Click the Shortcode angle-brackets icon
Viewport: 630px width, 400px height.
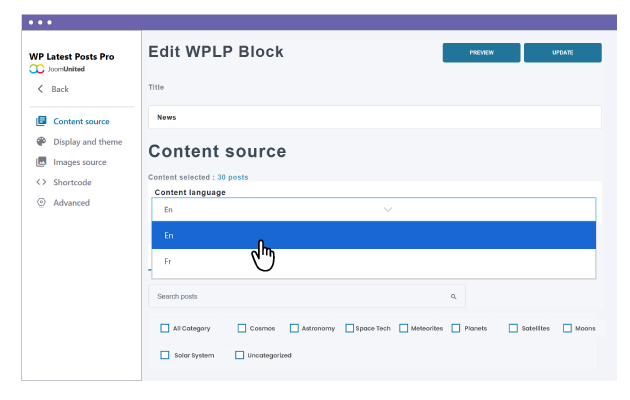(41, 182)
